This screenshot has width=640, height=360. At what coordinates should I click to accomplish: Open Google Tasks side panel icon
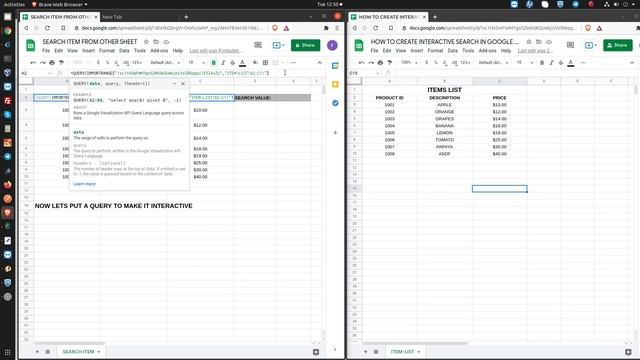click(x=335, y=103)
